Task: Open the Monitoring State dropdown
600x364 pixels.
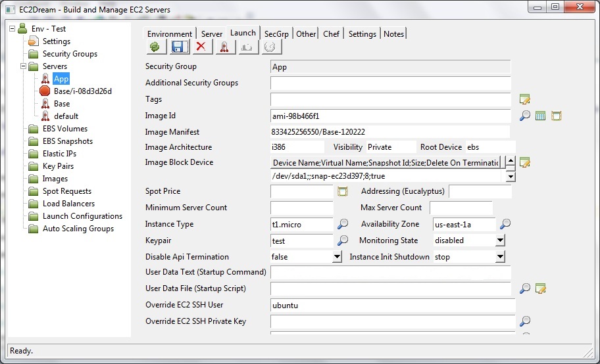Action: (500, 240)
